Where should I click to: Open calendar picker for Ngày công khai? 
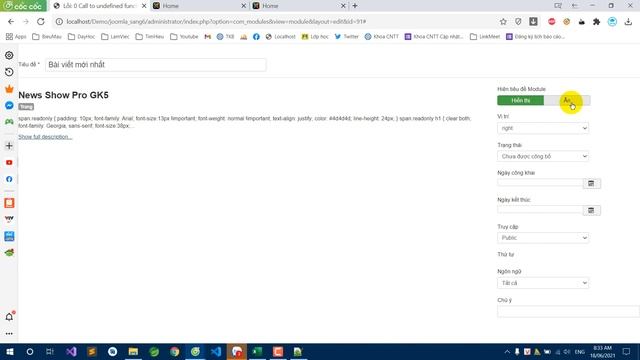tap(591, 184)
